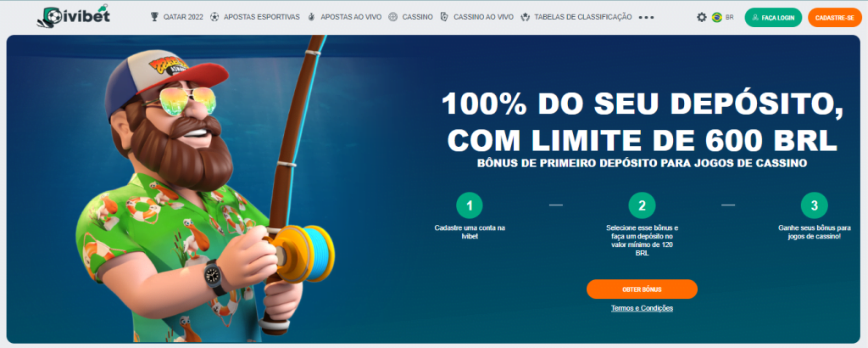Click the orange Cadastre-se button

click(835, 18)
